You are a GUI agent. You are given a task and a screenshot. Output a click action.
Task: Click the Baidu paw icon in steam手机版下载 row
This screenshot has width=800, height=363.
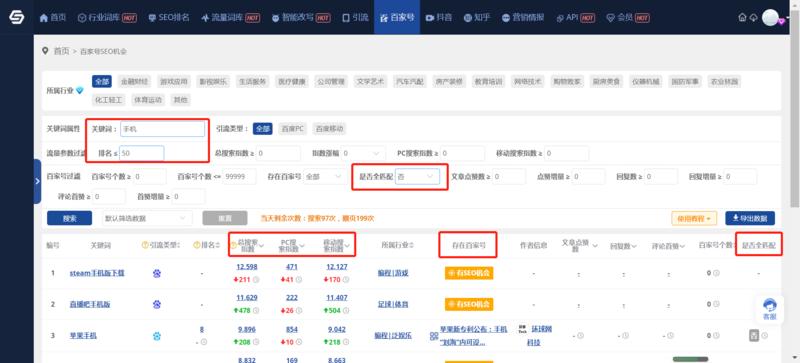157,273
